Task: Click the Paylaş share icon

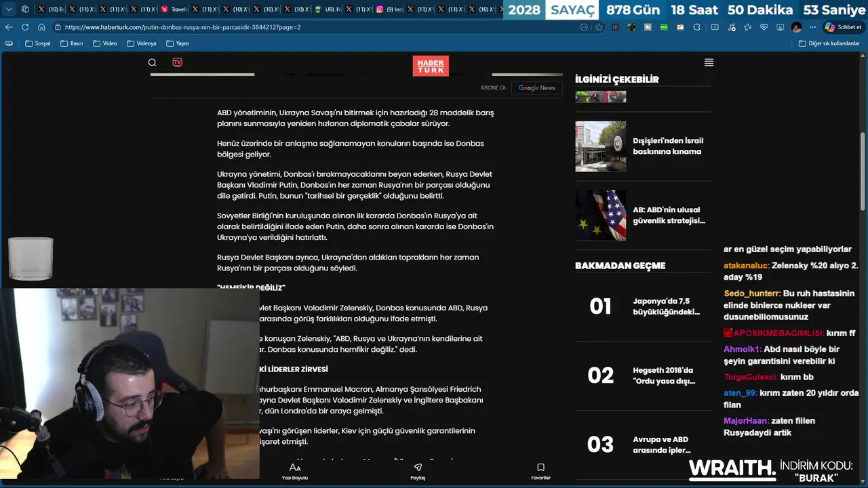Action: point(418,468)
